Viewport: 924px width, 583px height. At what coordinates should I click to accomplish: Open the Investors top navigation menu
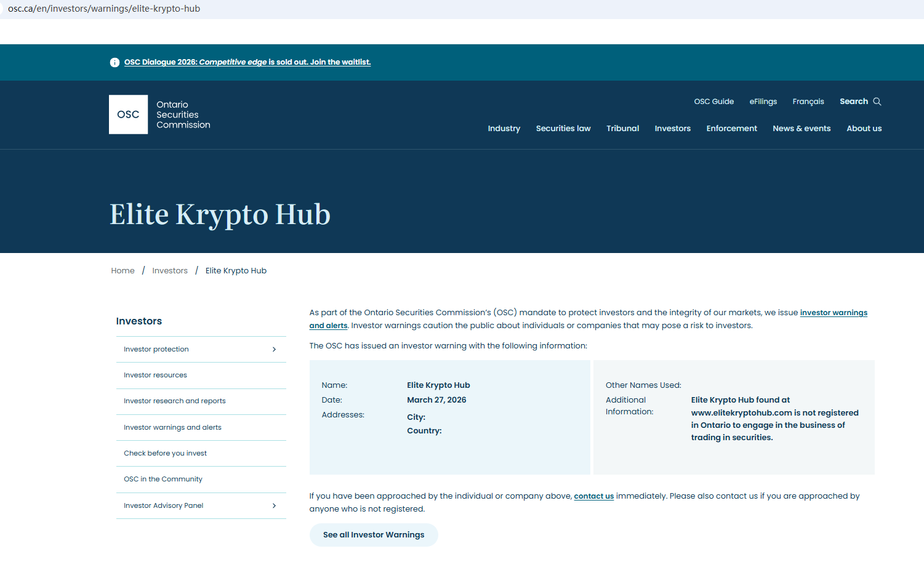point(673,129)
